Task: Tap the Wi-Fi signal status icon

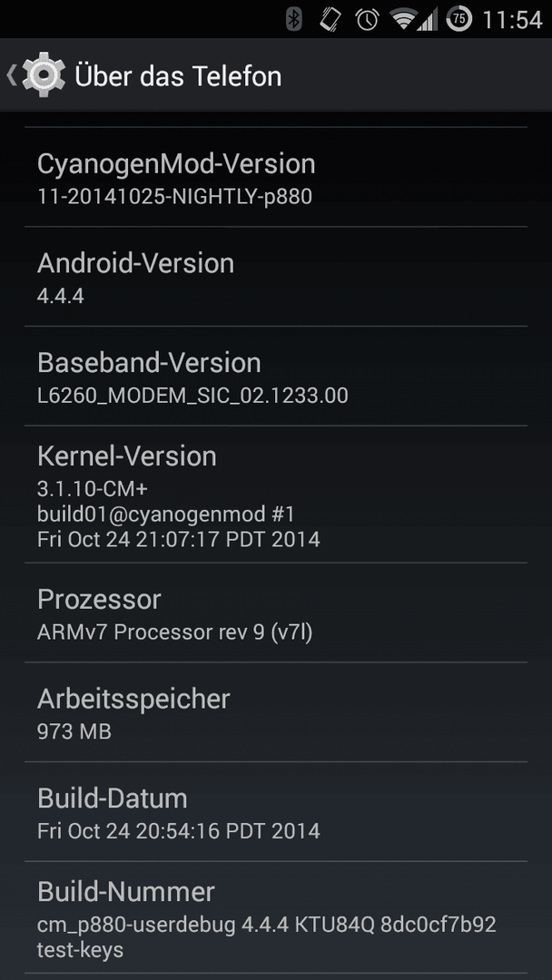Action: point(404,19)
